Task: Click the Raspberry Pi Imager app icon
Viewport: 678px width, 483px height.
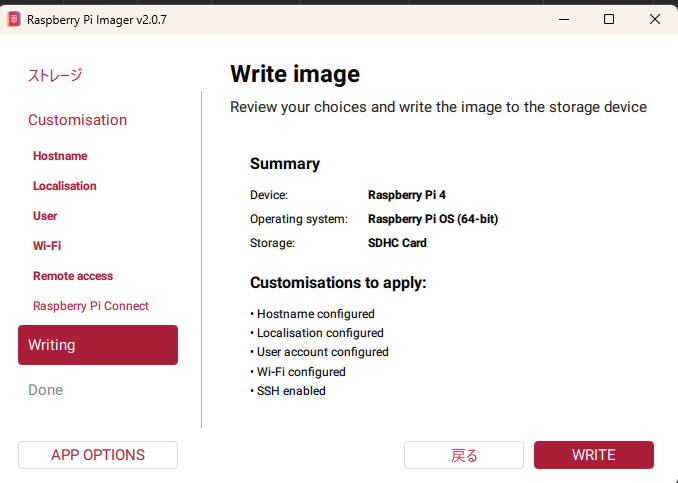Action: pyautogui.click(x=14, y=19)
